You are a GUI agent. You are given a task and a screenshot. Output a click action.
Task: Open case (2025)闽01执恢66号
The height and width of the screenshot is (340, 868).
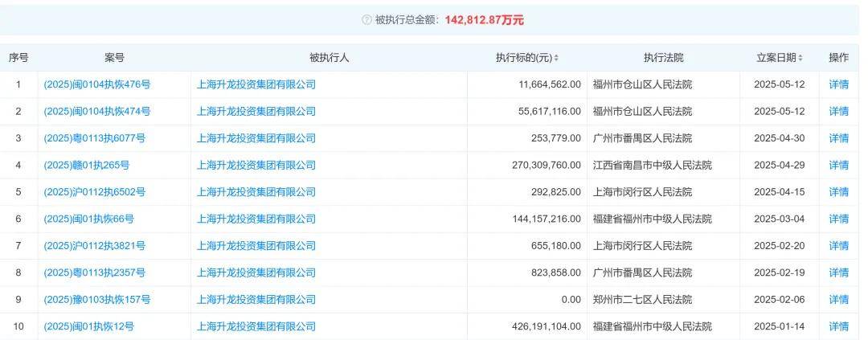point(89,219)
